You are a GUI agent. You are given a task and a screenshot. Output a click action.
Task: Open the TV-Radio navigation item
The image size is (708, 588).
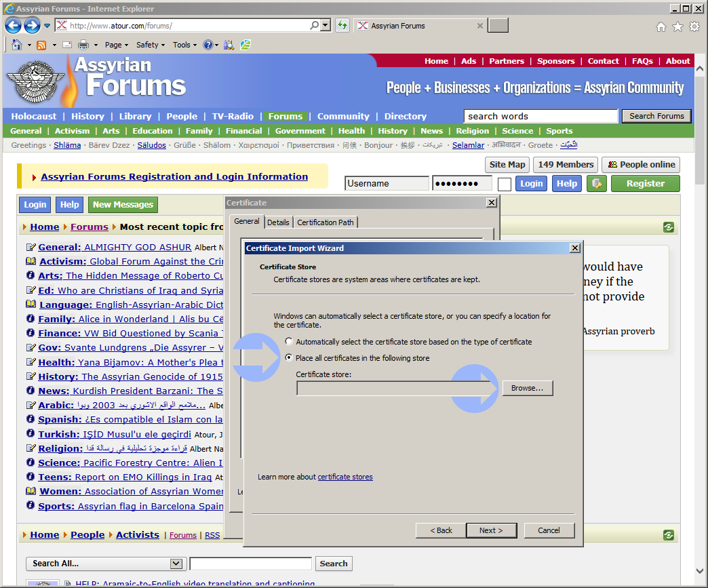233,116
